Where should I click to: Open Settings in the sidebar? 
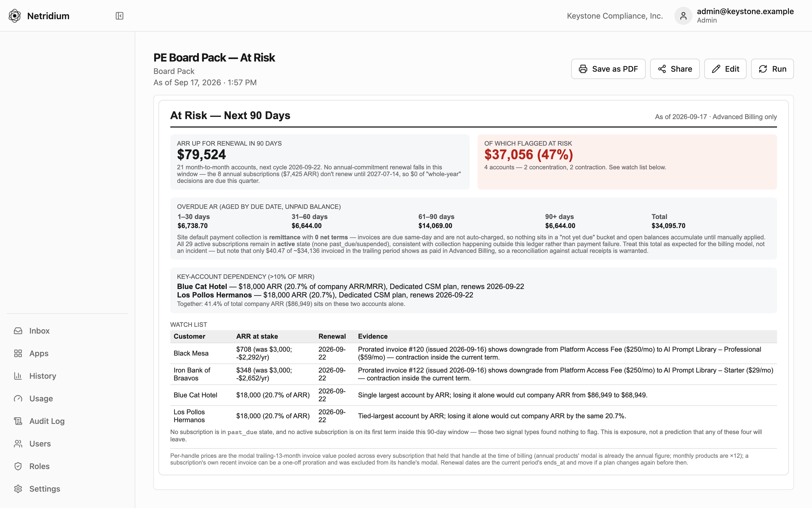click(67, 489)
